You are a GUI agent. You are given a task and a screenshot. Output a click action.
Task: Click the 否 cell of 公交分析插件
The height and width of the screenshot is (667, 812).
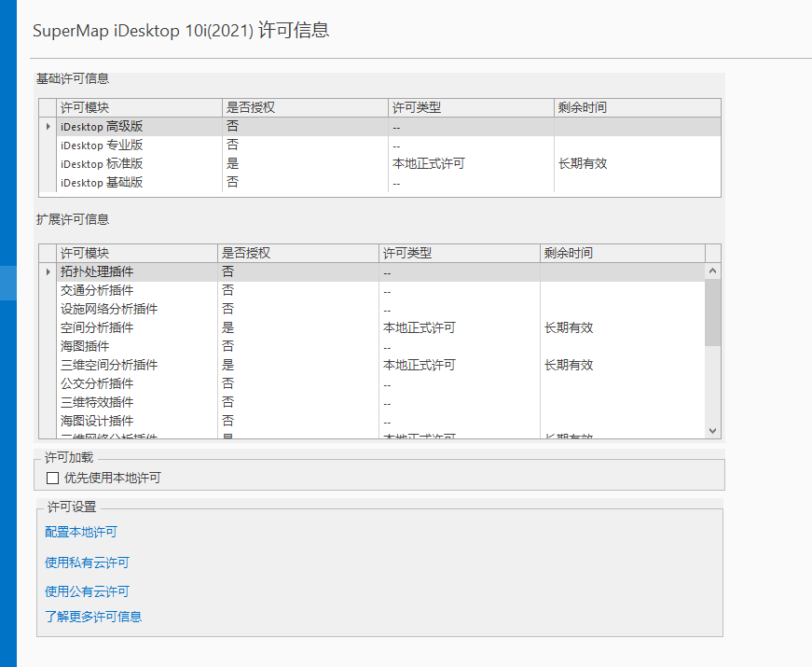[x=298, y=384]
